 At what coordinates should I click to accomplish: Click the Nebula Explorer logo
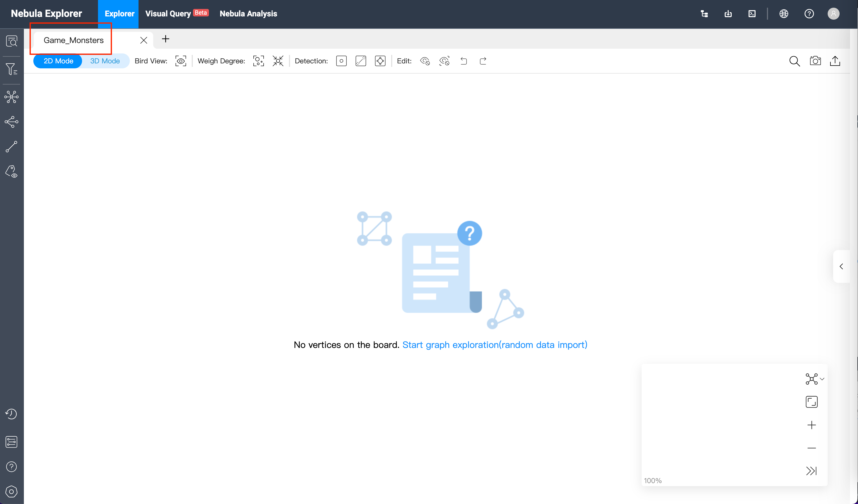46,14
